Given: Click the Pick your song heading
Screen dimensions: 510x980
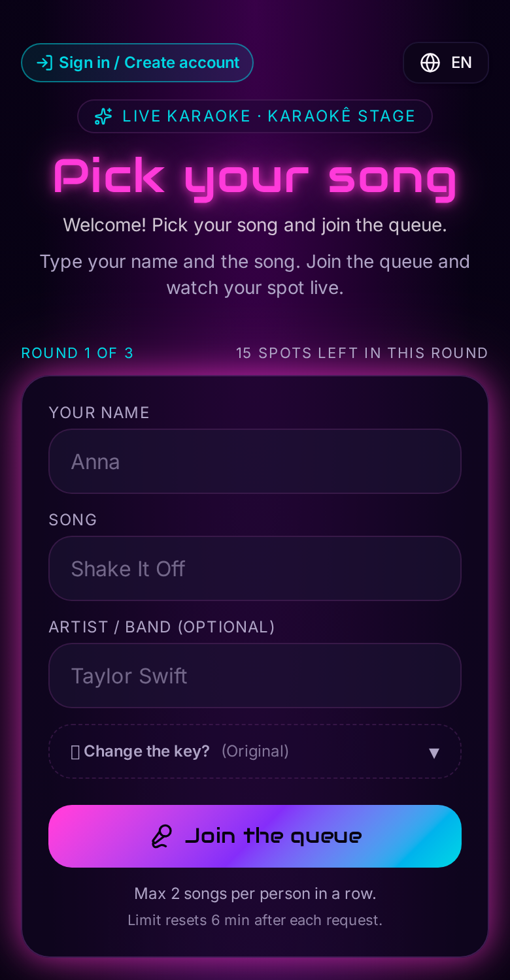Looking at the screenshot, I should (255, 176).
